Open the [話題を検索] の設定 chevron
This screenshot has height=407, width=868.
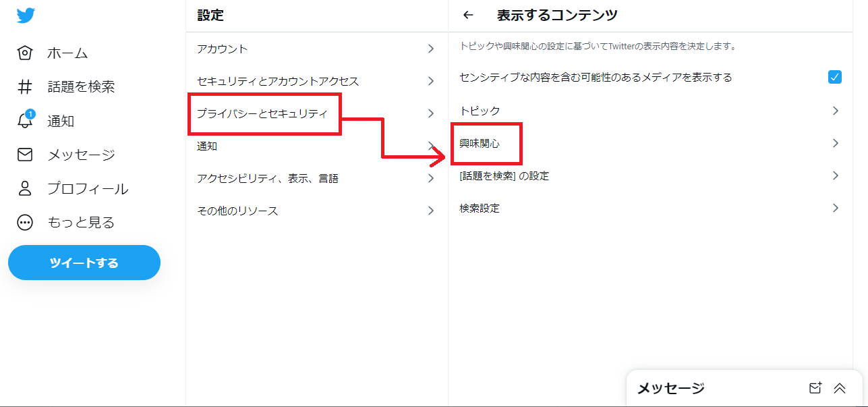coord(836,175)
